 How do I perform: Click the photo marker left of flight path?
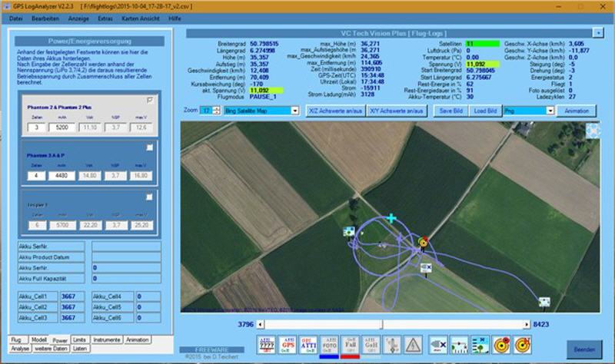[349, 232]
